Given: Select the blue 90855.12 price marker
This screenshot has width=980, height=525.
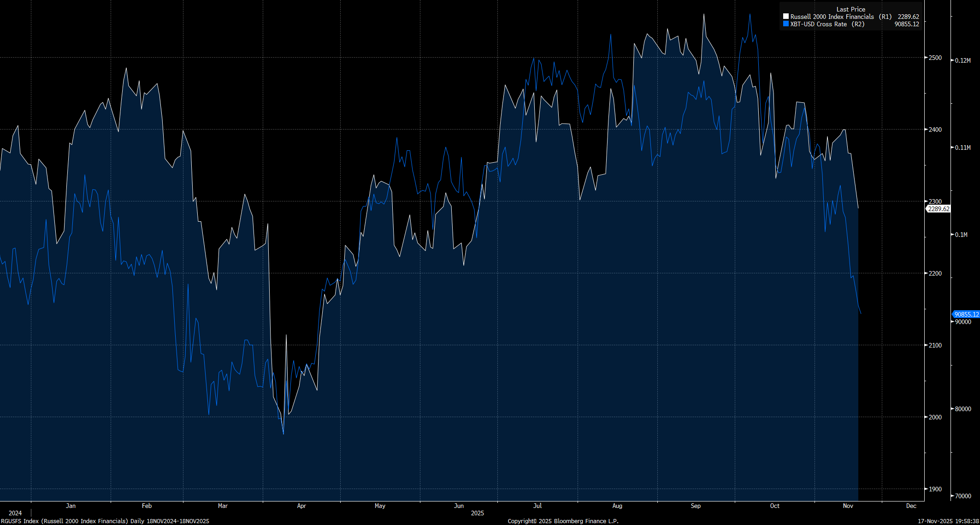Looking at the screenshot, I should coord(966,314).
